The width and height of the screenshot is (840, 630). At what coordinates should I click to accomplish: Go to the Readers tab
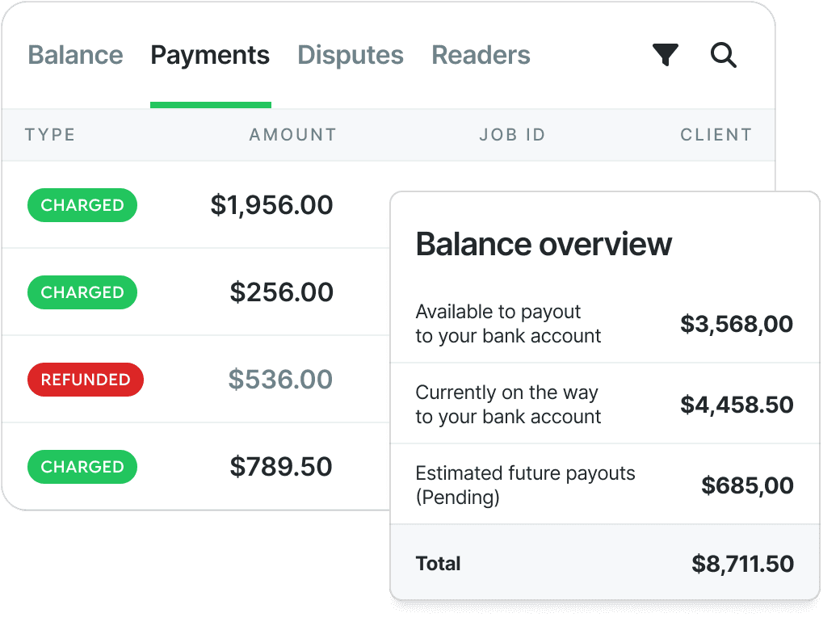[x=481, y=55]
